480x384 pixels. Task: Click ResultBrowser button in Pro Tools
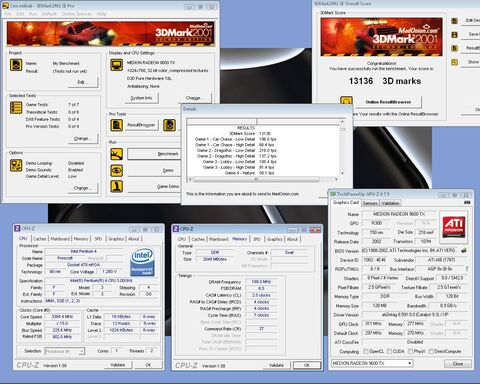pyautogui.click(x=141, y=125)
